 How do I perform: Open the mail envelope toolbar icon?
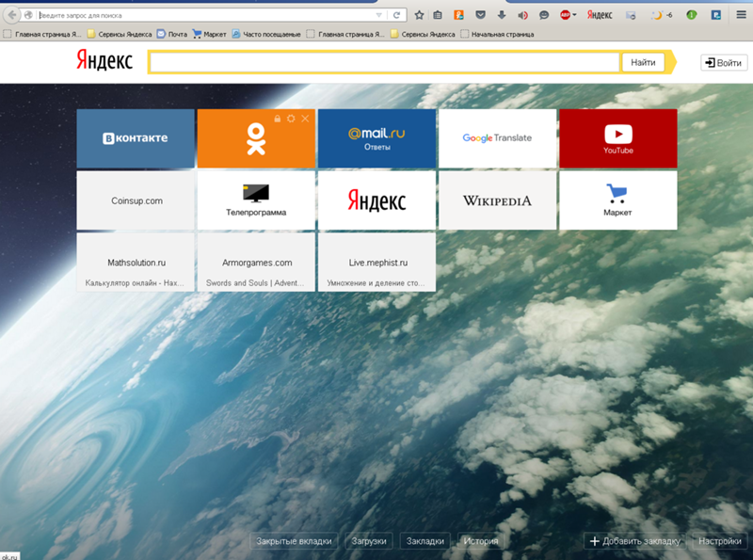pos(631,15)
